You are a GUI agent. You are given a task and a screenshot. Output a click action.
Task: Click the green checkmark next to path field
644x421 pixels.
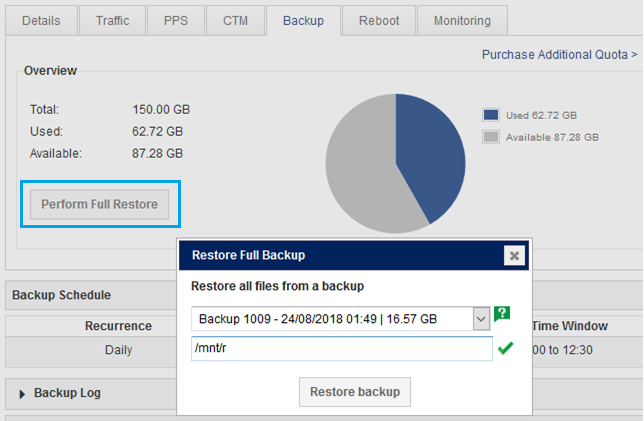pyautogui.click(x=505, y=348)
